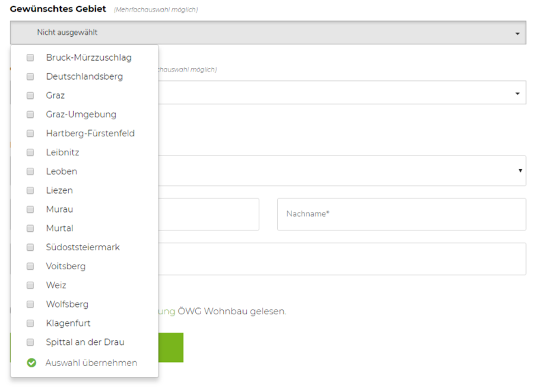Focus the Nachname input field
This screenshot has height=392, width=546.
click(401, 214)
